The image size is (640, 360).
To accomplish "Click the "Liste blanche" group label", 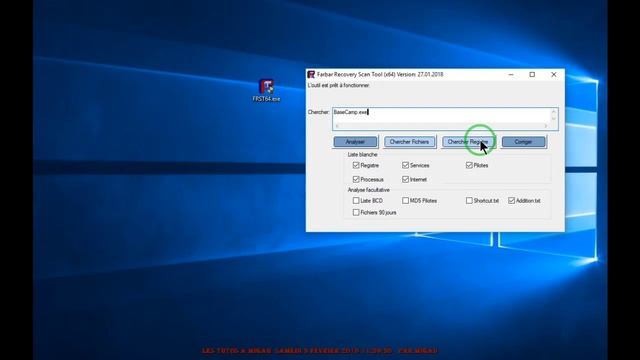I will 362,155.
